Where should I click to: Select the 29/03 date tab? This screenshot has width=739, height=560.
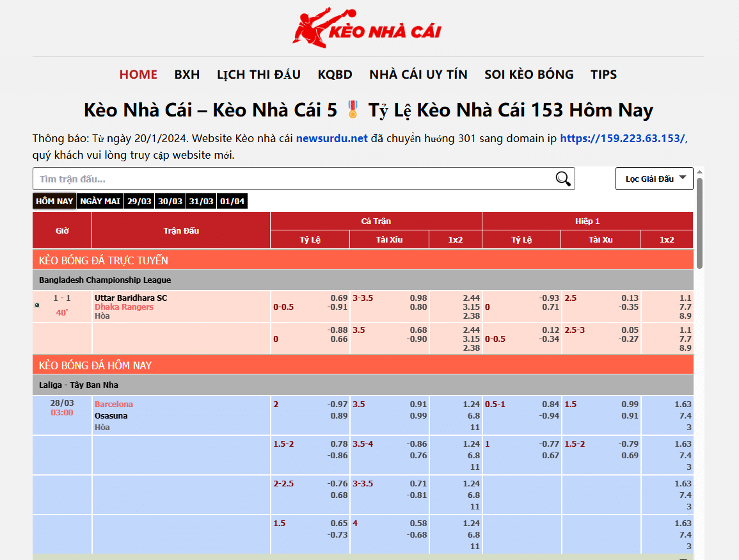coord(139,201)
